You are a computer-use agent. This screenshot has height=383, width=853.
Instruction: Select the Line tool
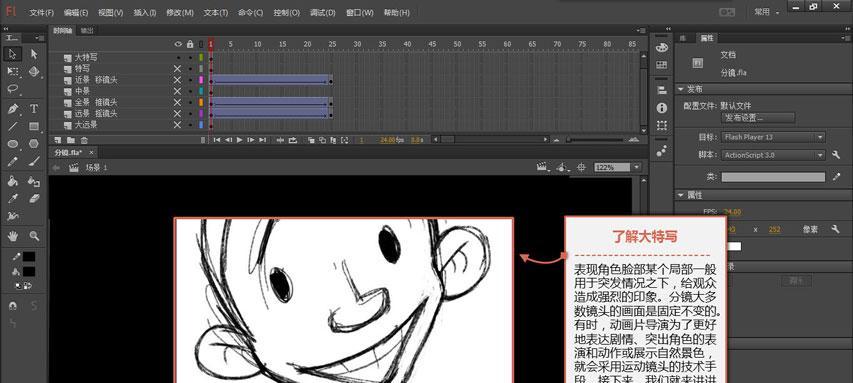tap(13, 126)
